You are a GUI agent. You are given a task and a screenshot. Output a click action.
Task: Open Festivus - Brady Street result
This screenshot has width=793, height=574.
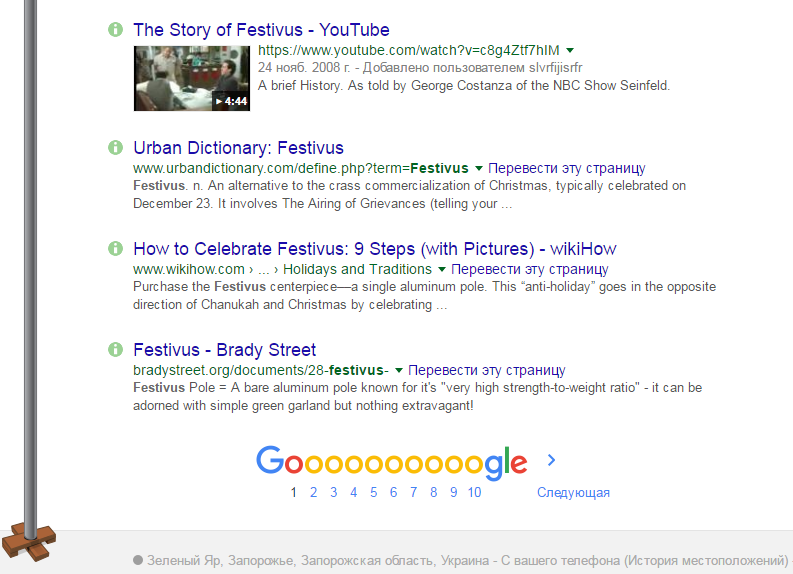pyautogui.click(x=225, y=350)
